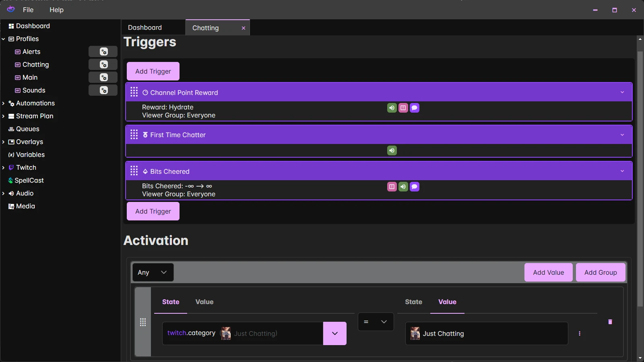Expand the Audio tree section
The height and width of the screenshot is (362, 644).
(3, 193)
